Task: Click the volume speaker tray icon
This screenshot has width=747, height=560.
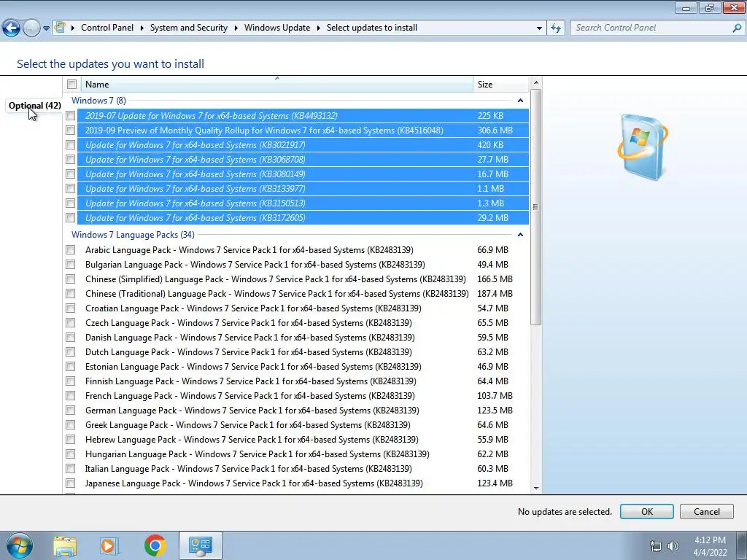Action: (673, 546)
